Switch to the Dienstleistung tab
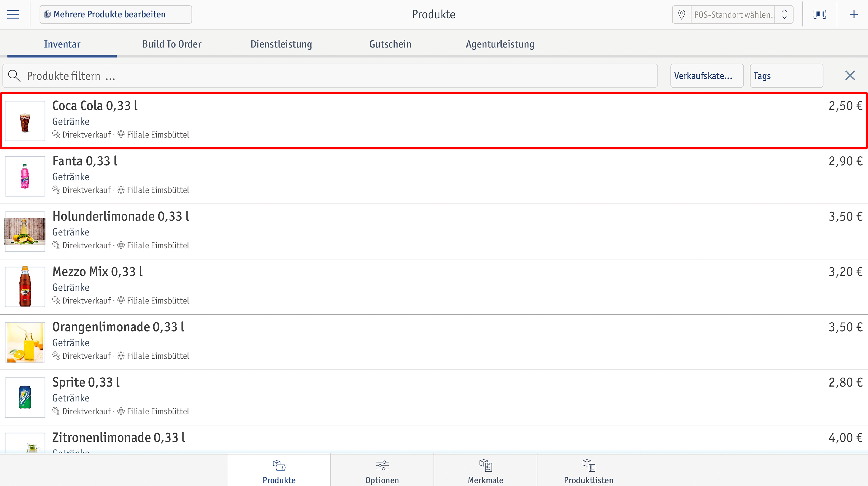This screenshot has height=486, width=868. (x=281, y=44)
